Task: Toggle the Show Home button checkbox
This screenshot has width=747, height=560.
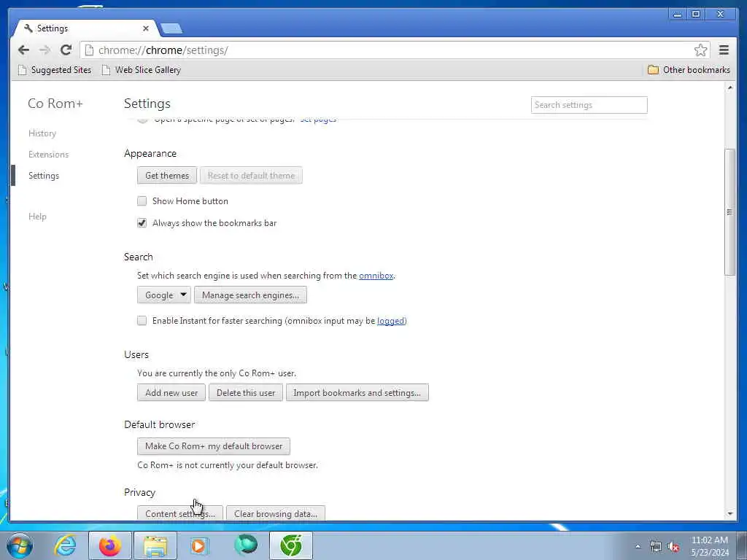Action: click(x=142, y=201)
